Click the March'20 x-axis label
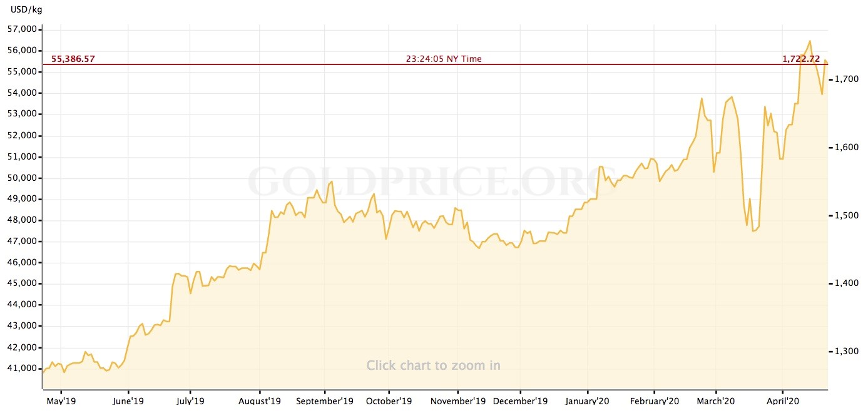The width and height of the screenshot is (868, 418). click(716, 401)
